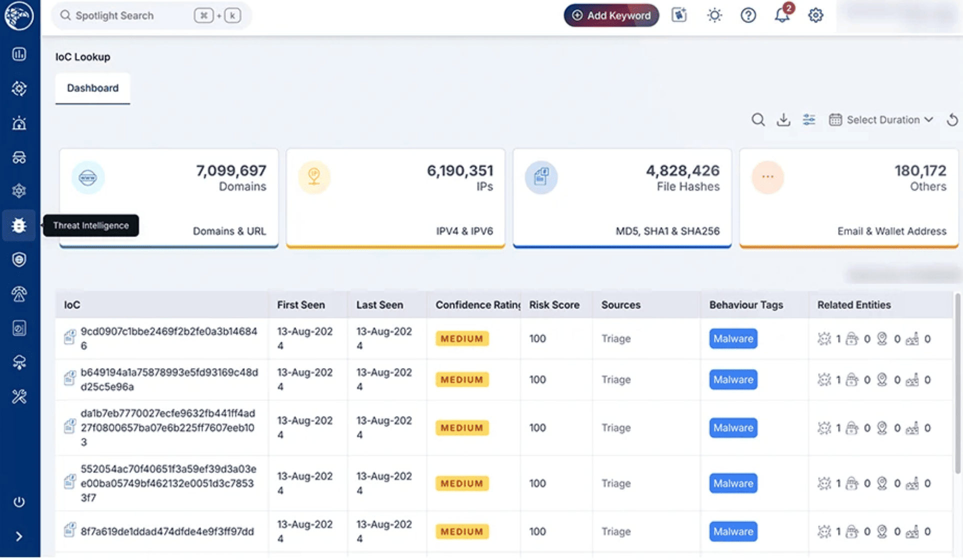The image size is (963, 560).
Task: Open settings gear icon in top bar
Action: click(815, 15)
